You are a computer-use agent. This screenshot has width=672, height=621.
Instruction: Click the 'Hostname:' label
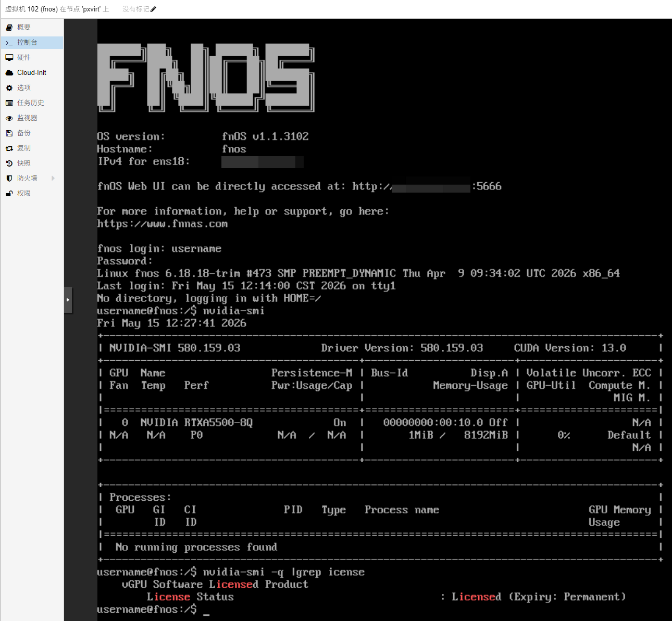pos(125,149)
